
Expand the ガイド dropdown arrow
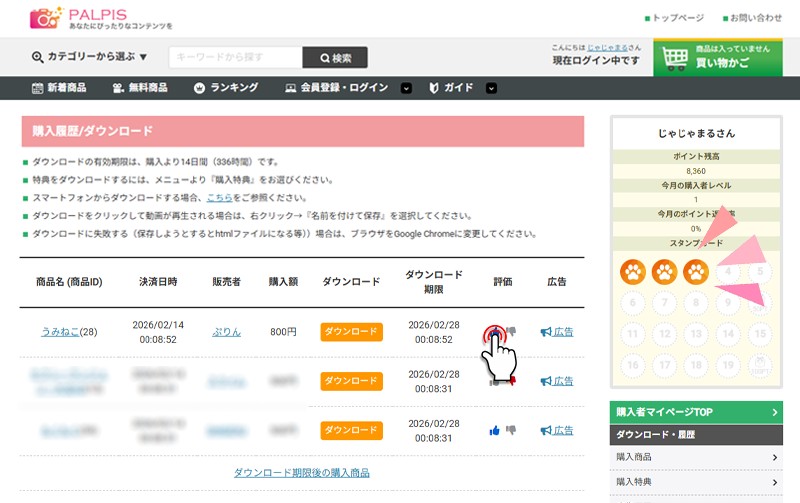click(x=491, y=88)
